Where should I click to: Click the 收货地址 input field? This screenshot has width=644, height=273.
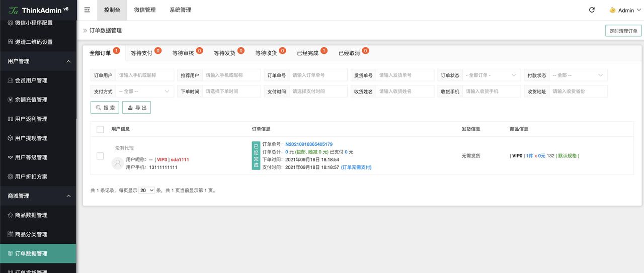(578, 92)
